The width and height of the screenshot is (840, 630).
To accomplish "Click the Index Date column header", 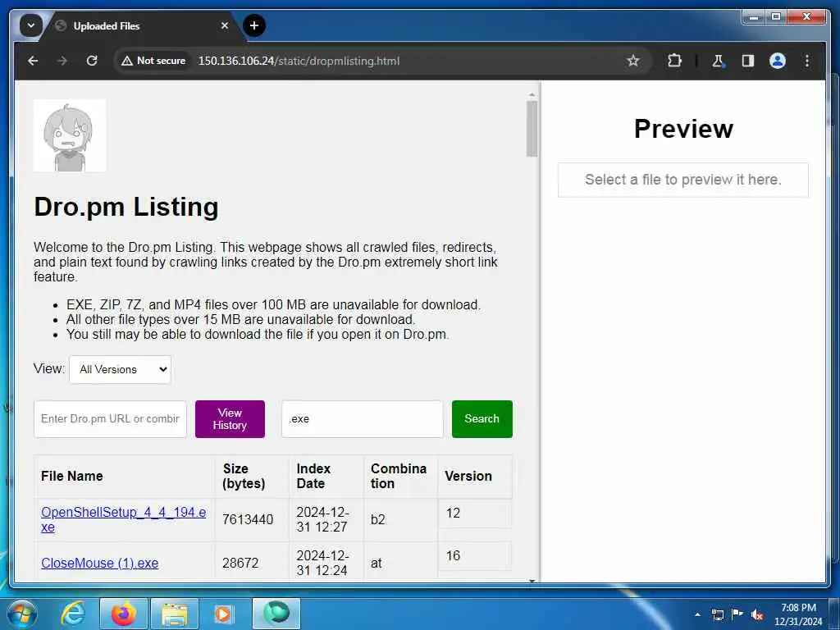I will click(326, 477).
